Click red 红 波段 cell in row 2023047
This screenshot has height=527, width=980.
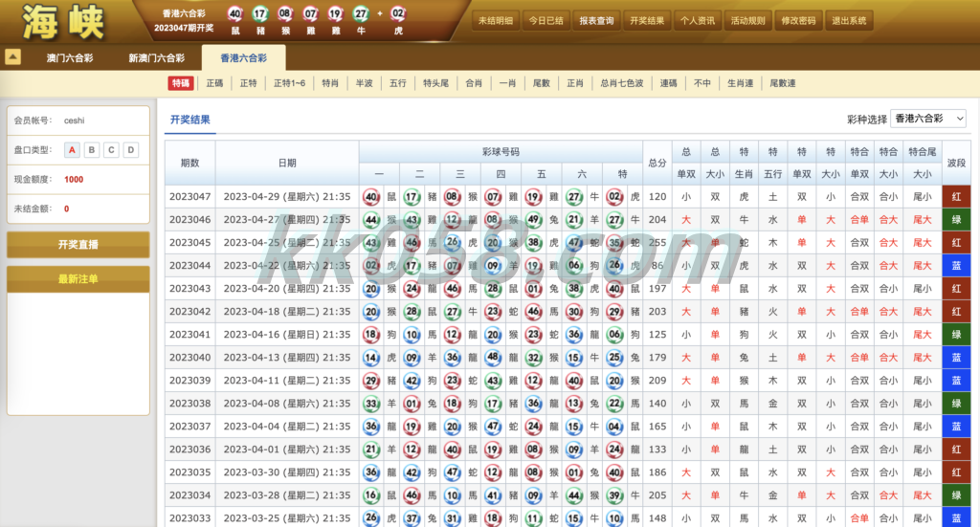(956, 197)
